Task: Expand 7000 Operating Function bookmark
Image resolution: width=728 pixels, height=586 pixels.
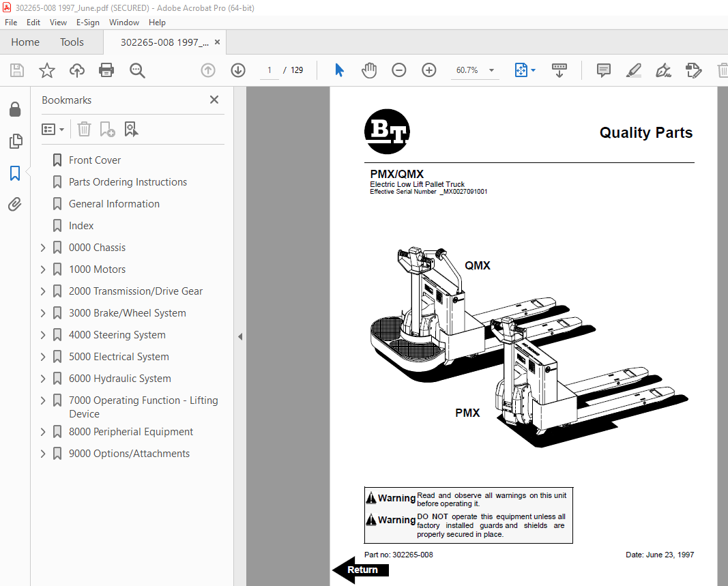Action: [x=43, y=400]
